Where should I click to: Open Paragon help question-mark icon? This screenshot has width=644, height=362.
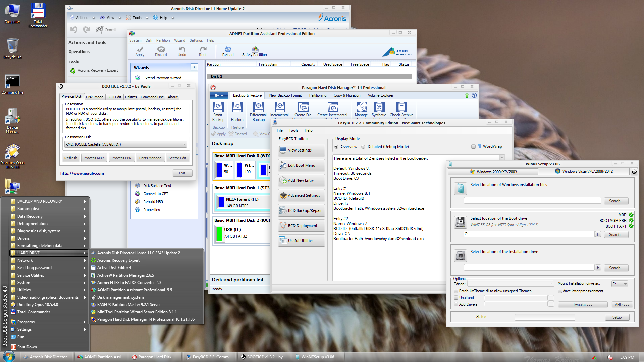pyautogui.click(x=474, y=95)
